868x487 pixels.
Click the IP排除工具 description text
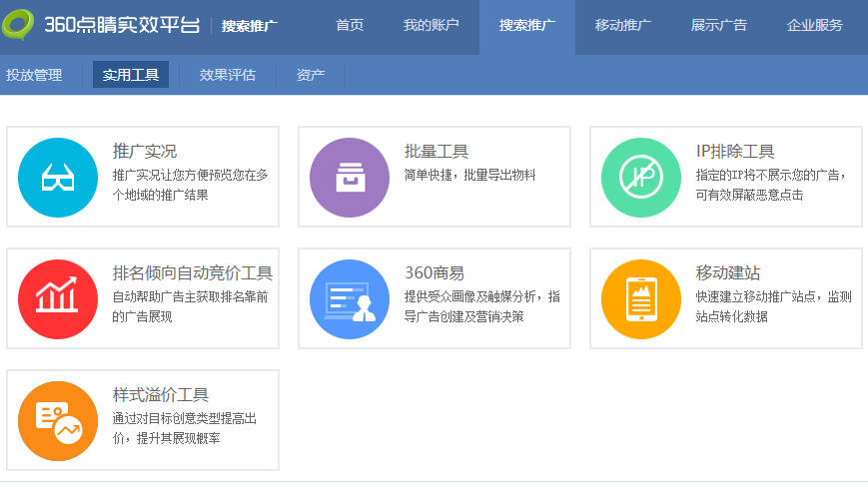pos(771,186)
